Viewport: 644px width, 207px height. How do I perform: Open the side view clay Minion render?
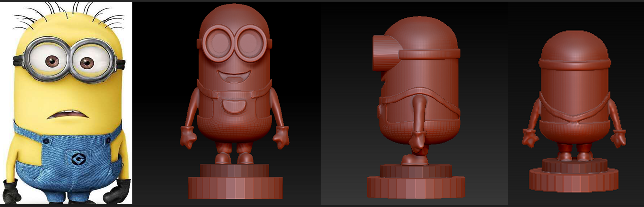(x=415, y=103)
